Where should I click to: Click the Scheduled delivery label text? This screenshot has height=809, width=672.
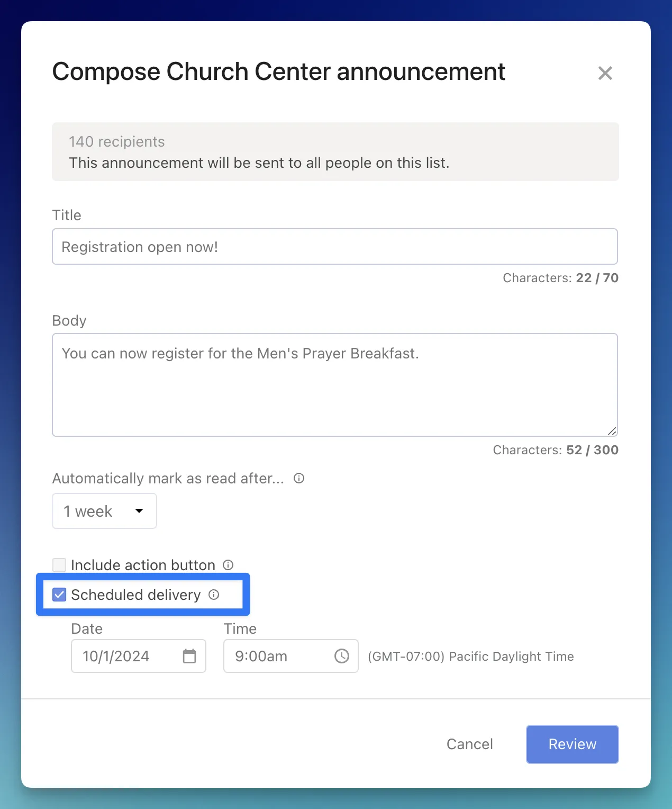pos(136,595)
